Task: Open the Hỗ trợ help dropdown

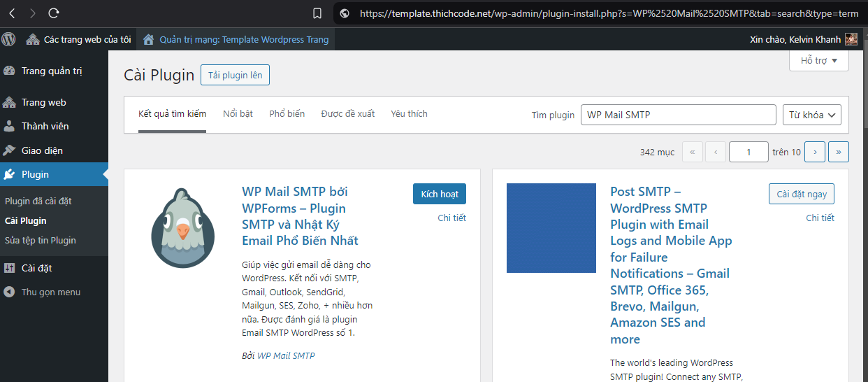Action: click(x=819, y=61)
